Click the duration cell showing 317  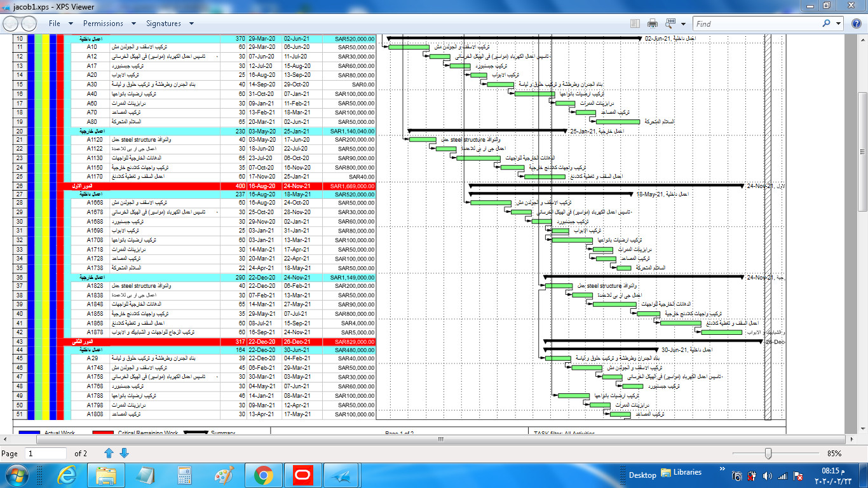click(x=233, y=342)
